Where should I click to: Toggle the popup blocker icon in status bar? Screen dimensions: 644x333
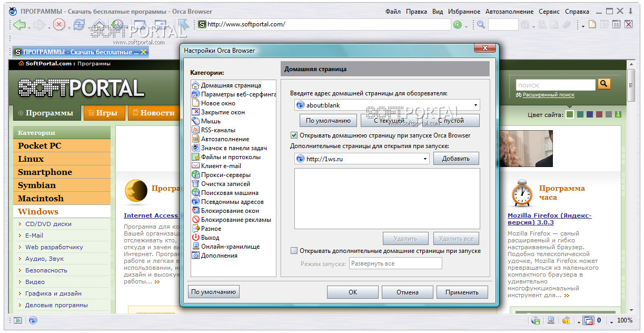click(589, 320)
